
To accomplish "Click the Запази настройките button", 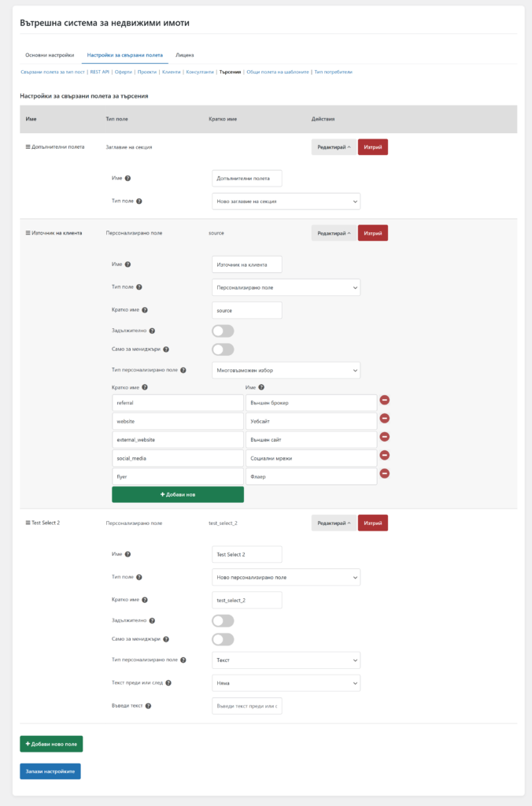I will coord(50,771).
